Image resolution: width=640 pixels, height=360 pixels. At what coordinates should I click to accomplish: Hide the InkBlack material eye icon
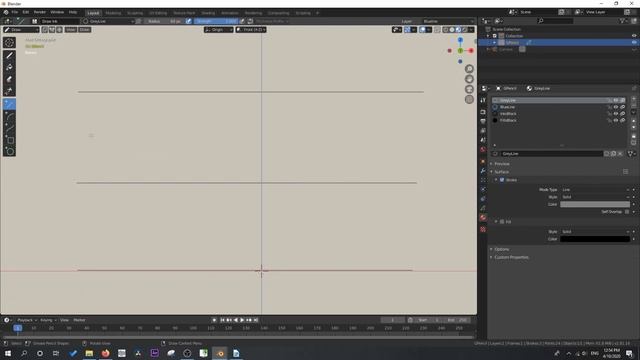[x=616, y=114]
